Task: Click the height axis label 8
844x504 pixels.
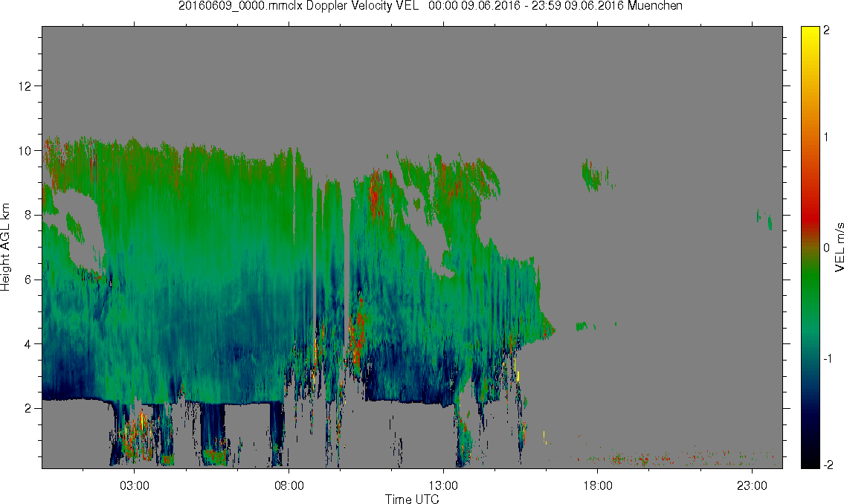Action: pos(28,215)
